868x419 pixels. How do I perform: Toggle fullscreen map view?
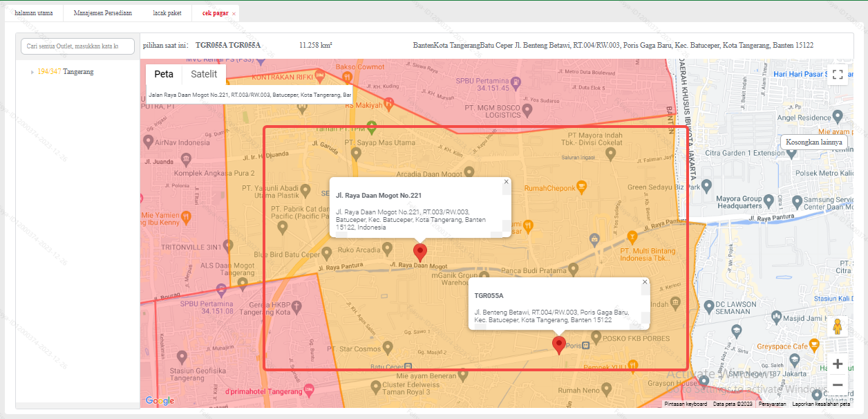tap(838, 75)
